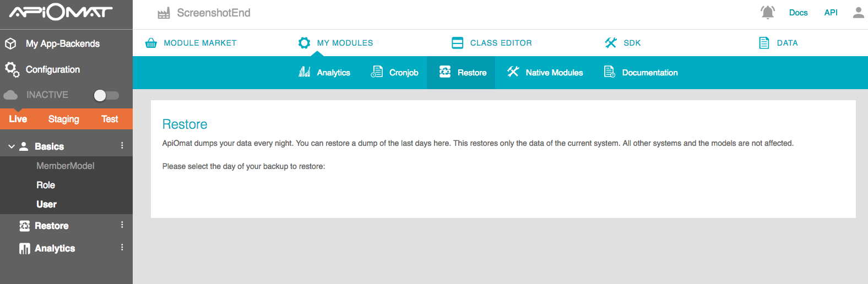Open the Analytics module three-dot menu
Image resolution: width=868 pixels, height=284 pixels.
(x=122, y=247)
